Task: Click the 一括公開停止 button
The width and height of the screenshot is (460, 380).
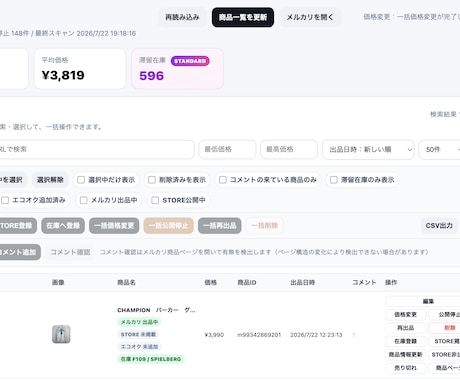Action: coord(169,226)
